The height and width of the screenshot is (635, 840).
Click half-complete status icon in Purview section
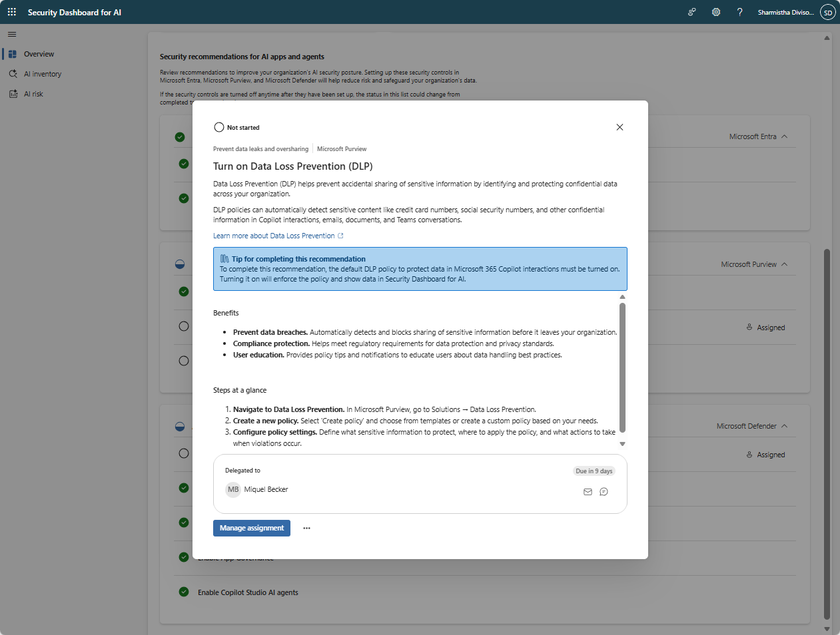(180, 264)
